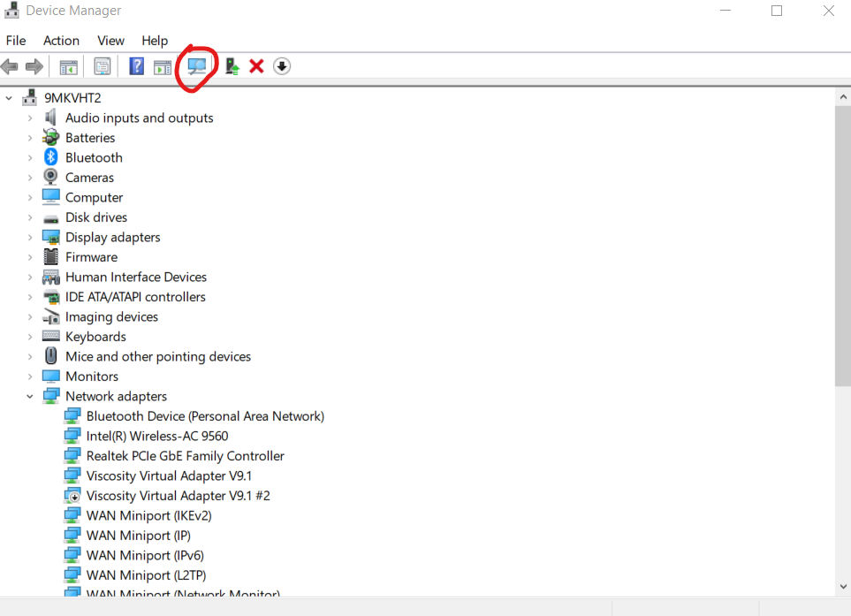Expand the Disk drives category

[x=30, y=217]
